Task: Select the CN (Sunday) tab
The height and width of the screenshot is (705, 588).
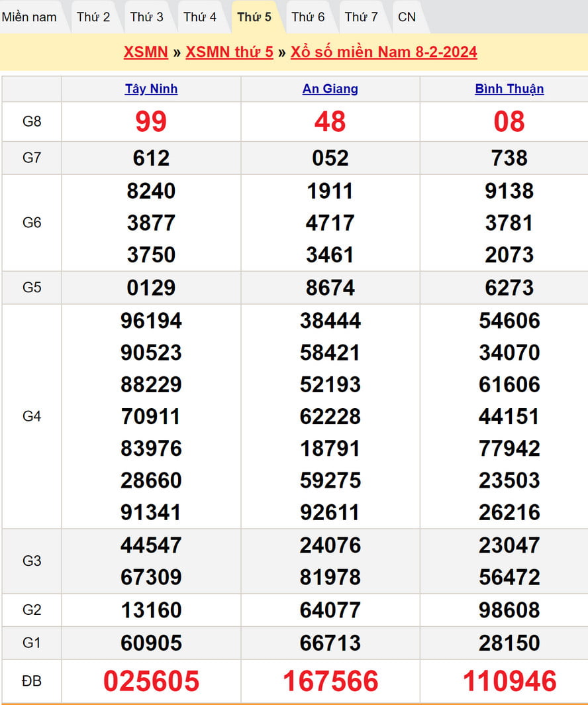Action: coord(407,17)
